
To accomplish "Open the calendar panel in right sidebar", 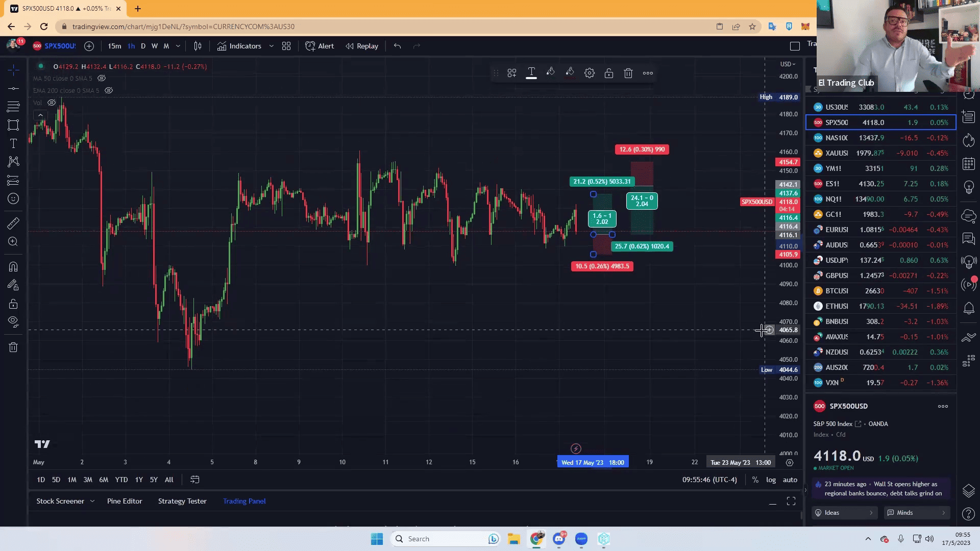I will (x=968, y=164).
